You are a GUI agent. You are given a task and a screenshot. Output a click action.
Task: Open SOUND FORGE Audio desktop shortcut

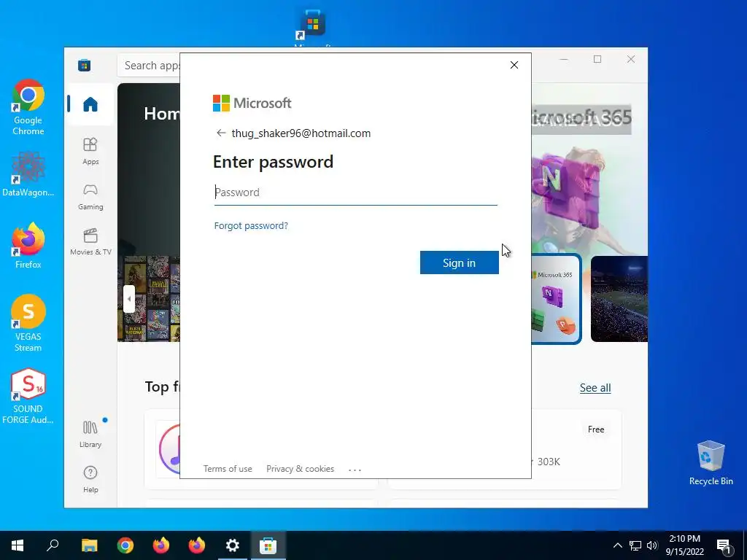pyautogui.click(x=28, y=396)
